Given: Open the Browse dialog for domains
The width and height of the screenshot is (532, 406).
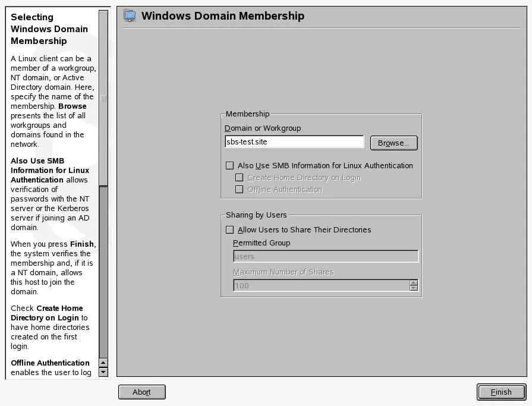Looking at the screenshot, I should tap(394, 143).
